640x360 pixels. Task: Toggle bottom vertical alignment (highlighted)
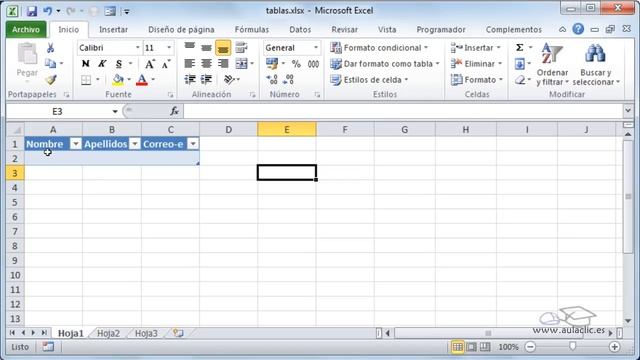coord(223,48)
